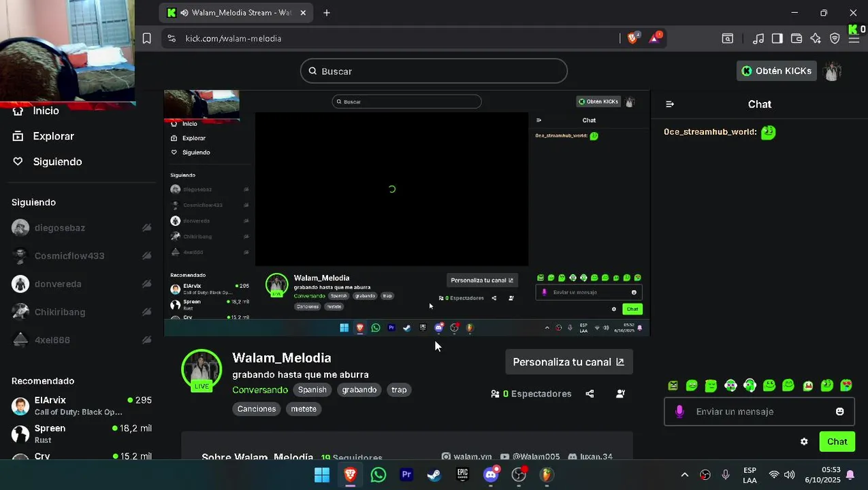Viewport: 868px width, 490px height.
Task: Select the metete tag
Action: pyautogui.click(x=304, y=409)
